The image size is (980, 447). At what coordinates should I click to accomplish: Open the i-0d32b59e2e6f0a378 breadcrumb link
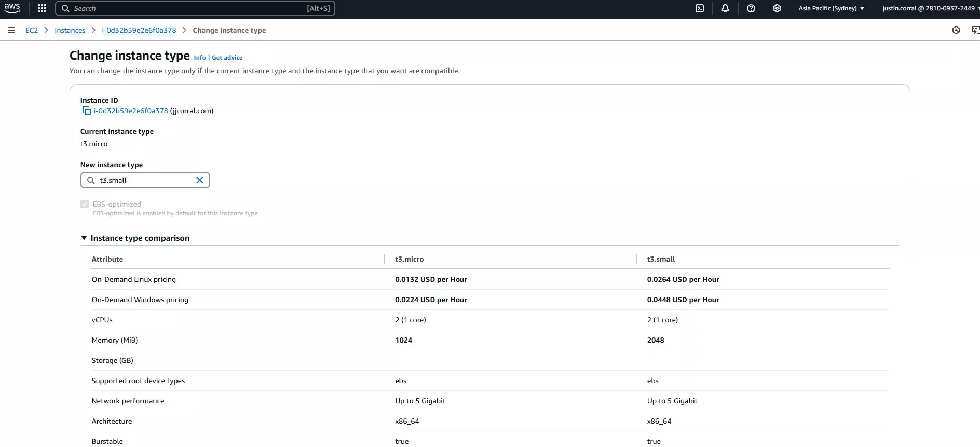point(139,30)
